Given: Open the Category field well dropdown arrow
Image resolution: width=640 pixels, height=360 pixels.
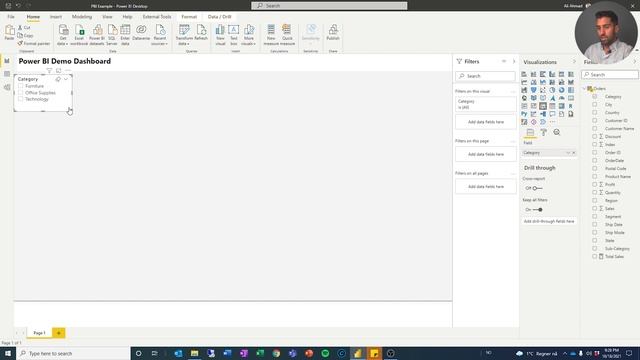Looking at the screenshot, I should click(568, 153).
